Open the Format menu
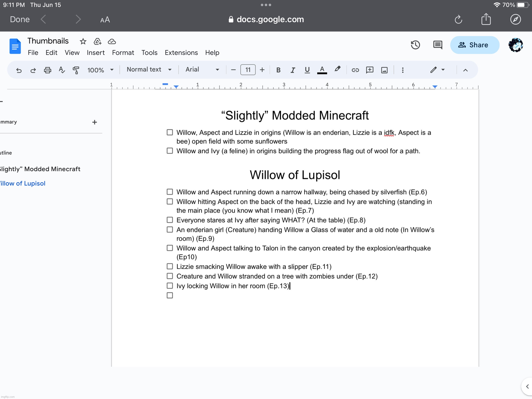Image resolution: width=532 pixels, height=399 pixels. coord(123,53)
